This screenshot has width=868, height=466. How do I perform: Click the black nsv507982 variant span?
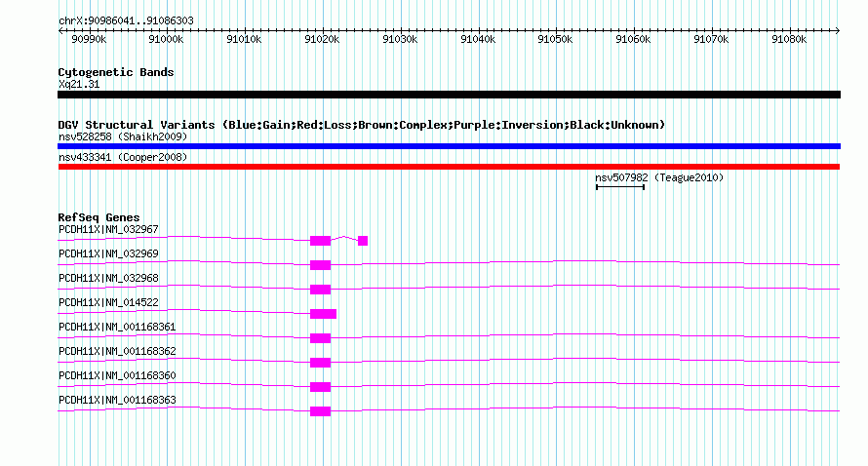tap(620, 187)
